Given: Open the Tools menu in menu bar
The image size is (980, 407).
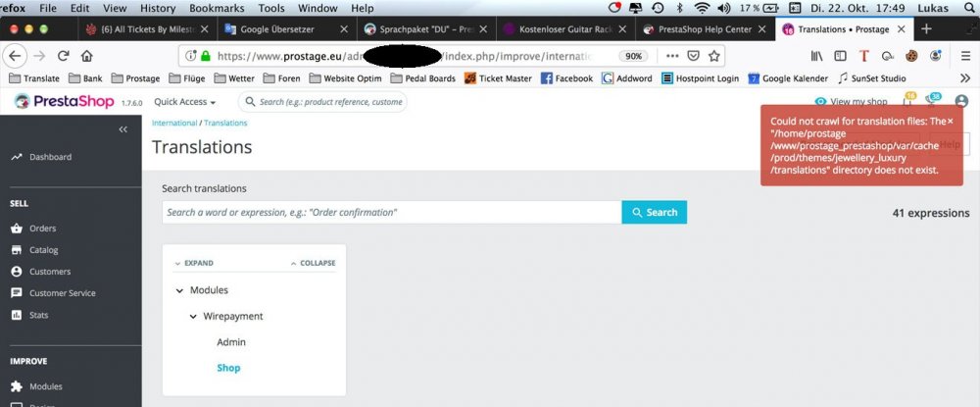Looking at the screenshot, I should click(x=271, y=8).
